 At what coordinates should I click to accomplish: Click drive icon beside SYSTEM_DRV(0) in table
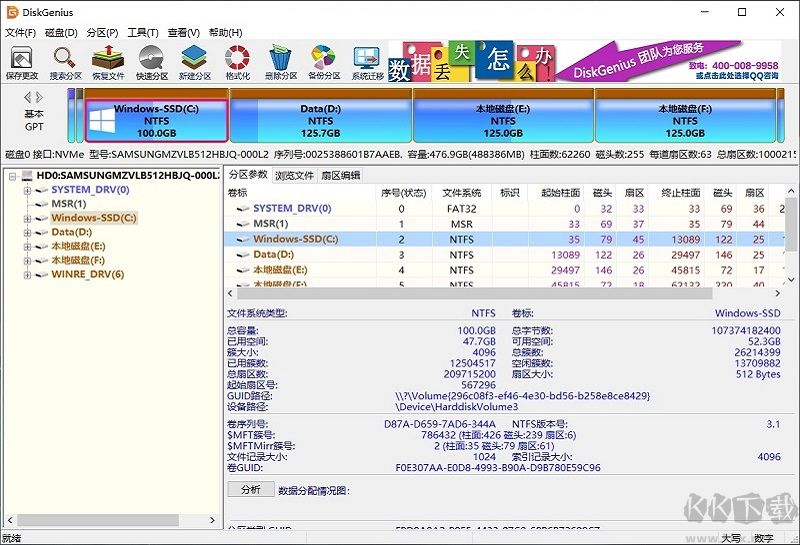(243, 208)
